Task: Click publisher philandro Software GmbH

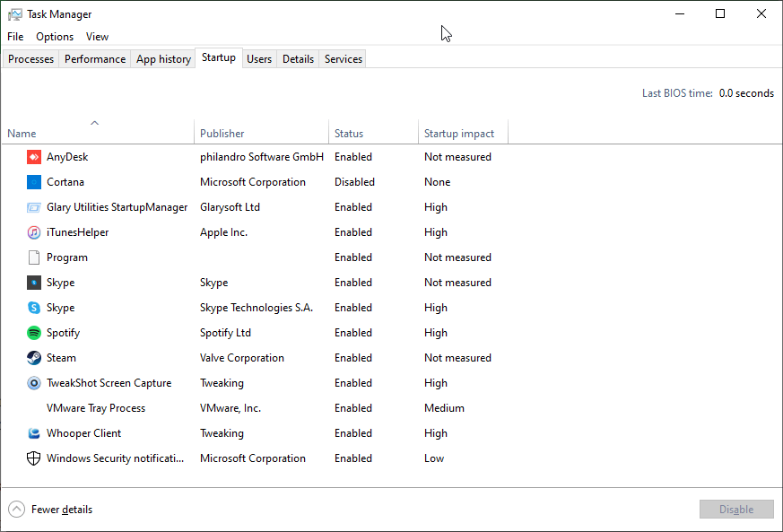Action: [262, 157]
